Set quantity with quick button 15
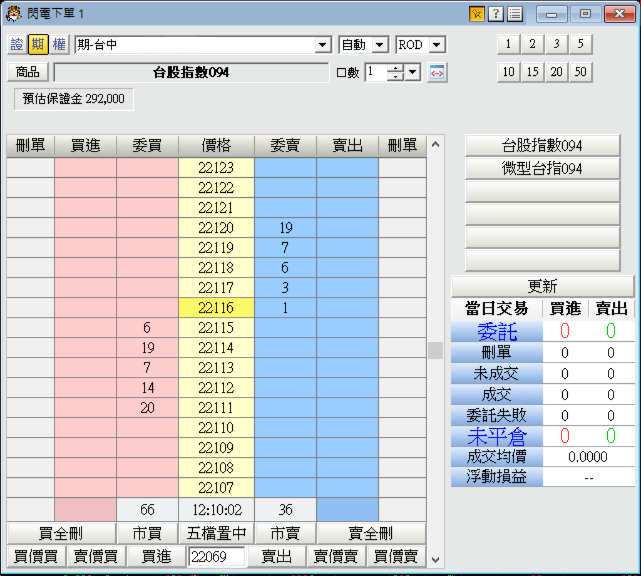This screenshot has width=641, height=576. pos(532,72)
